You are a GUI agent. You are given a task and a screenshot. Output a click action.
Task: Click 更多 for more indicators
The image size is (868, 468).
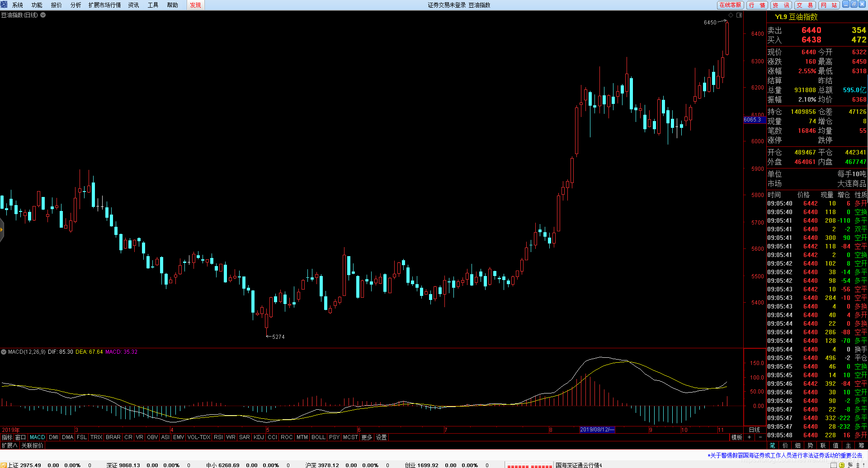pyautogui.click(x=367, y=437)
